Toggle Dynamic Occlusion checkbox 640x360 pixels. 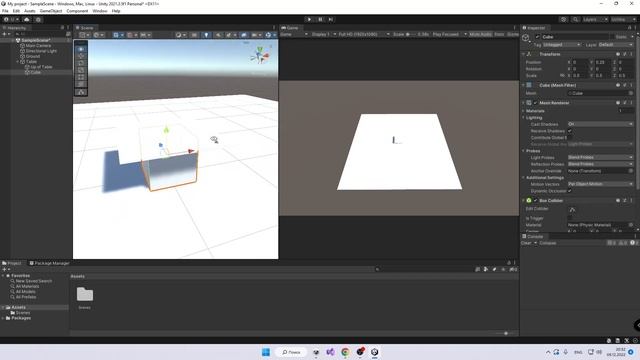click(570, 191)
